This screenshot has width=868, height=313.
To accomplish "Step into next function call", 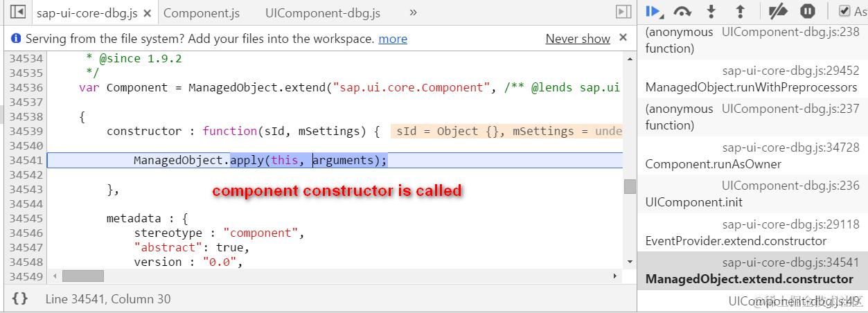I will tap(711, 11).
